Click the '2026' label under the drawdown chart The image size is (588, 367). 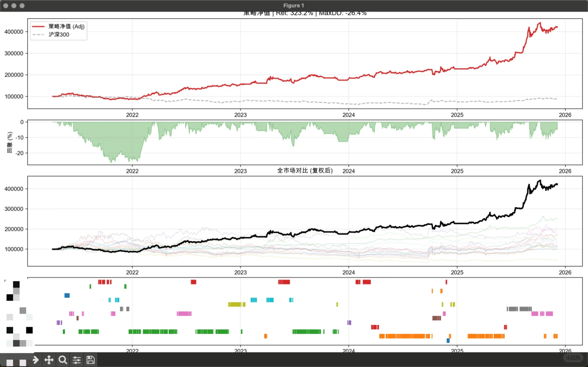(565, 171)
